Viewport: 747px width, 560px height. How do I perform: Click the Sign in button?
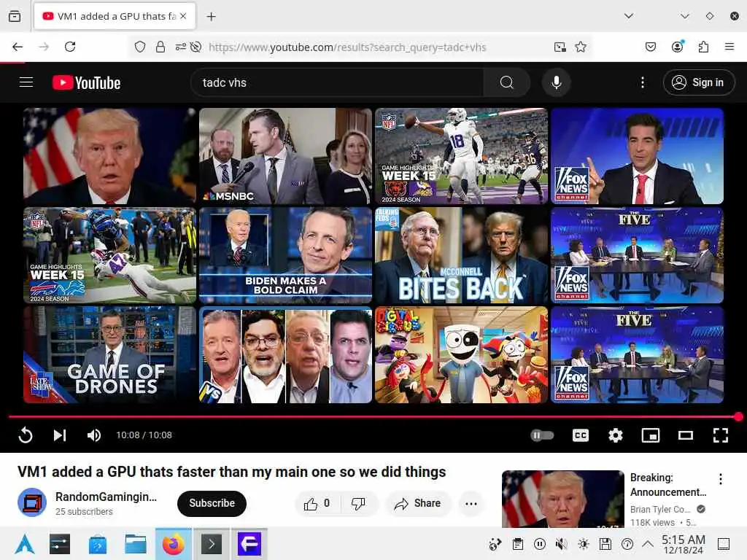[698, 82]
